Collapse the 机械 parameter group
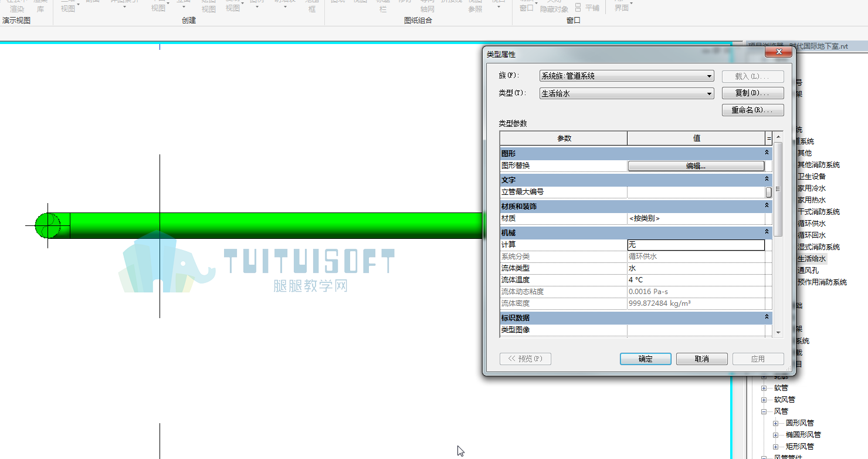 767,232
